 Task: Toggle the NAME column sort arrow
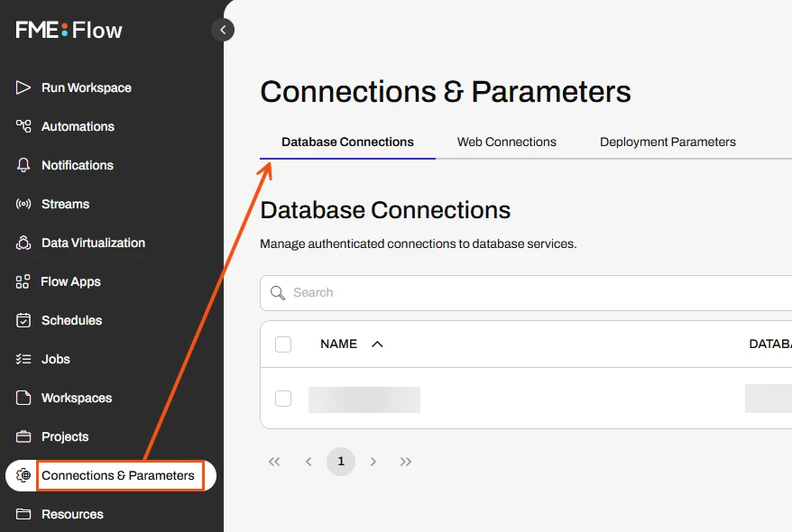pos(377,344)
